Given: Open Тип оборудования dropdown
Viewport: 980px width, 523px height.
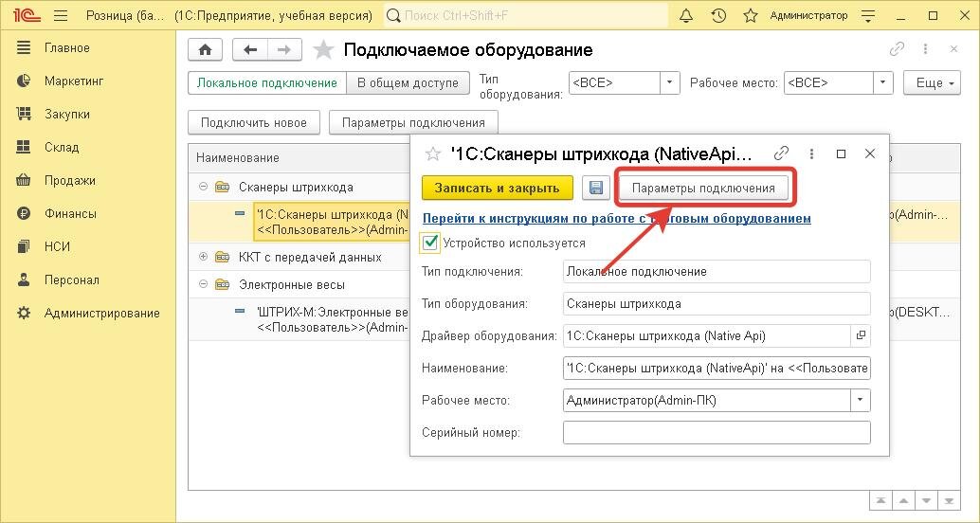Looking at the screenshot, I should [x=670, y=82].
